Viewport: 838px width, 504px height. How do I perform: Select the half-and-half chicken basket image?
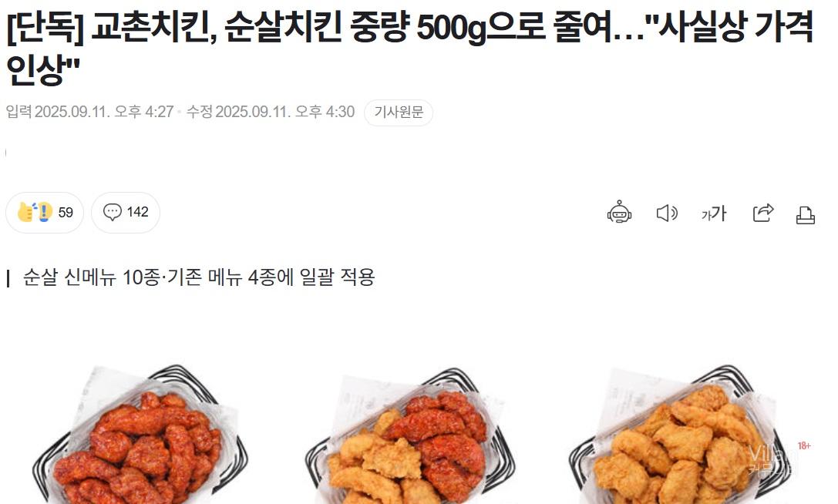[410, 435]
